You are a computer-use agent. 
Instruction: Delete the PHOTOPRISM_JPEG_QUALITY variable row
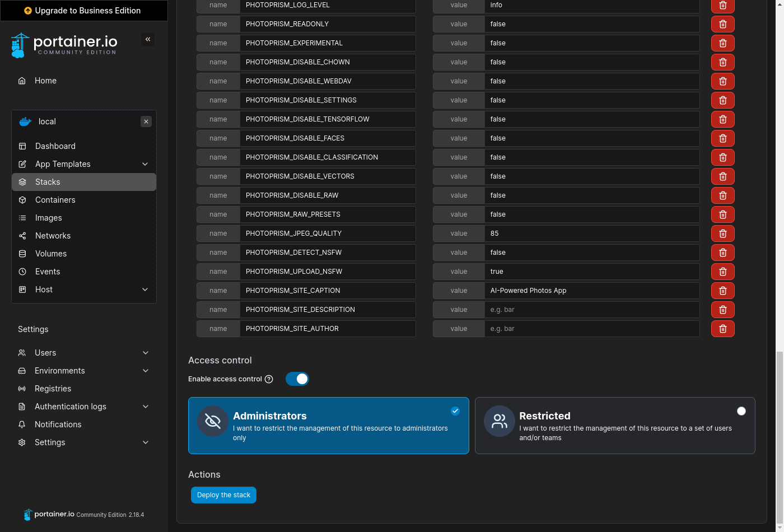pyautogui.click(x=722, y=233)
